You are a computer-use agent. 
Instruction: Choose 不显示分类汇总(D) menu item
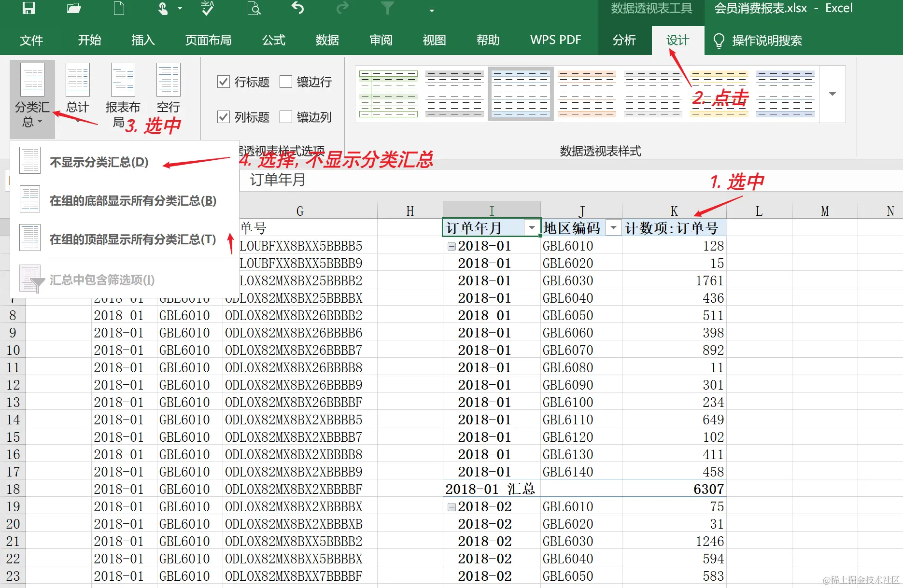point(125,162)
